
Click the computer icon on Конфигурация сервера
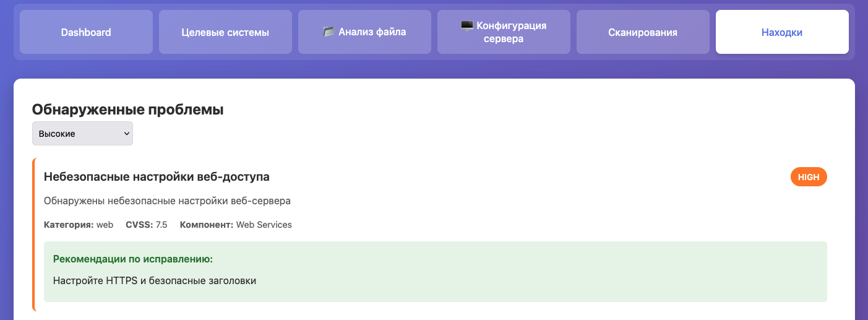[x=467, y=25]
